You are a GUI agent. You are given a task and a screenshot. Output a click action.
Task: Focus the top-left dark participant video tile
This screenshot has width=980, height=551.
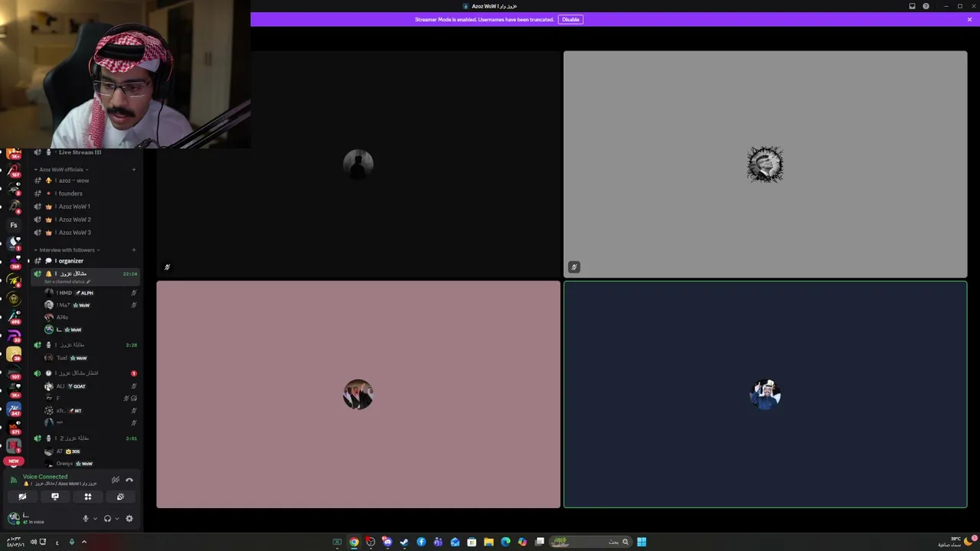358,164
